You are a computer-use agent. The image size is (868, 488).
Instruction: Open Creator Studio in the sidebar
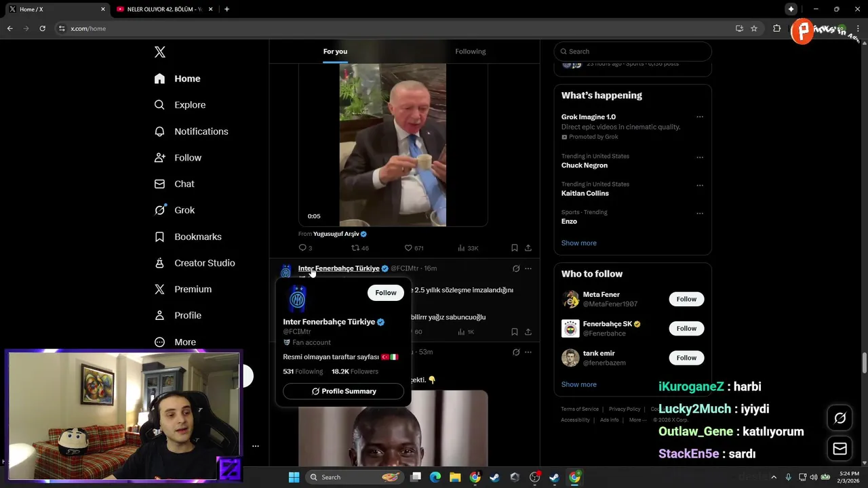[x=195, y=263]
